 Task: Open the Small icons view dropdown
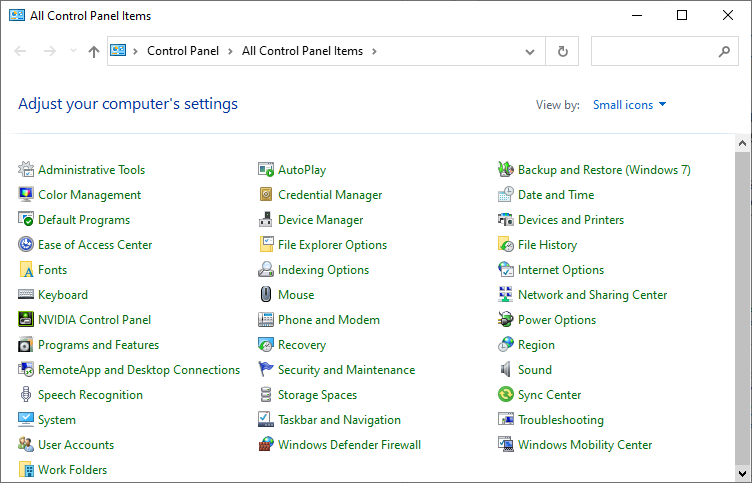(x=629, y=105)
